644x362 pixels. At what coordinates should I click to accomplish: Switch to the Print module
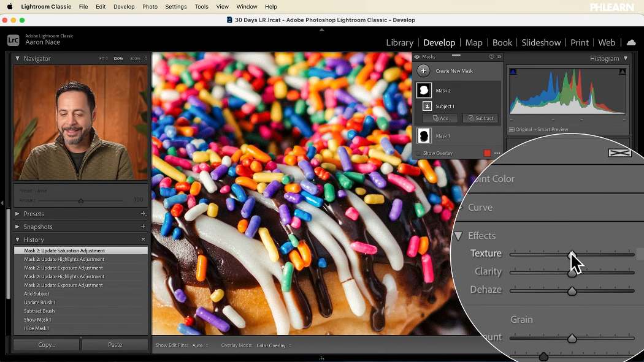point(580,43)
